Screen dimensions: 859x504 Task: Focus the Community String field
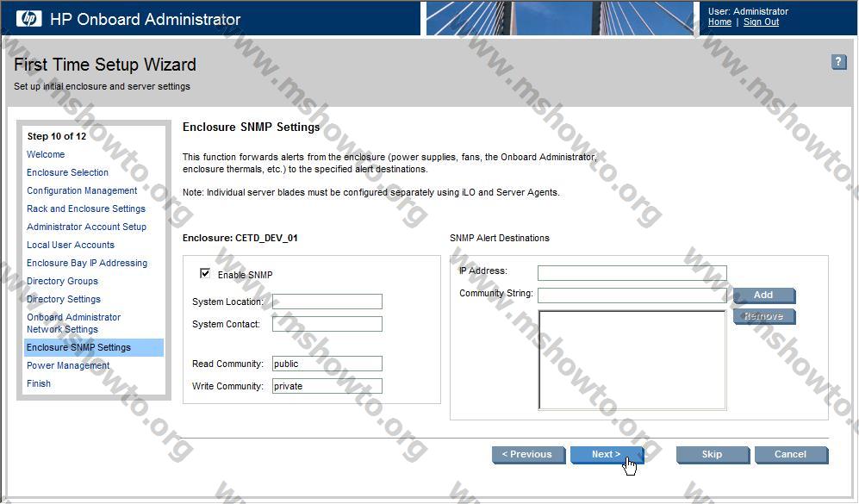click(x=632, y=296)
